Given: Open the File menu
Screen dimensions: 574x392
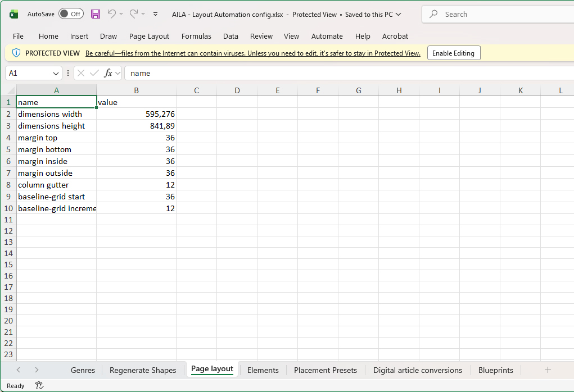Looking at the screenshot, I should click(x=18, y=36).
